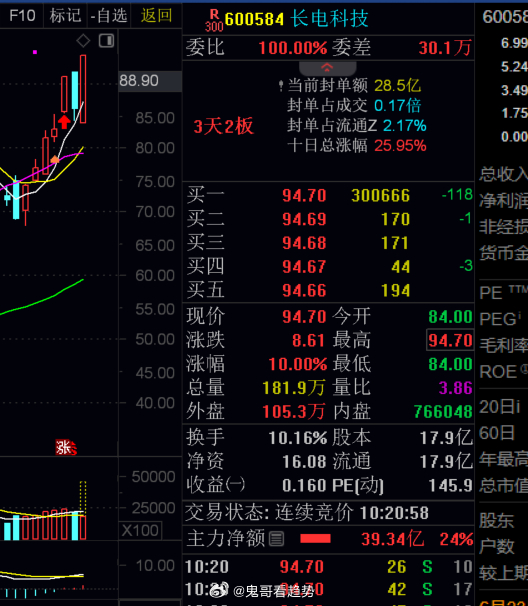The image size is (528, 606).
Task: Click the 量比 value 3.86
Action: (x=455, y=388)
